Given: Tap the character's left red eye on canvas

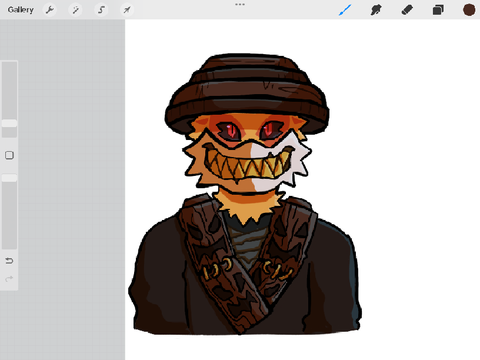Looking at the screenshot, I should click(x=230, y=130).
